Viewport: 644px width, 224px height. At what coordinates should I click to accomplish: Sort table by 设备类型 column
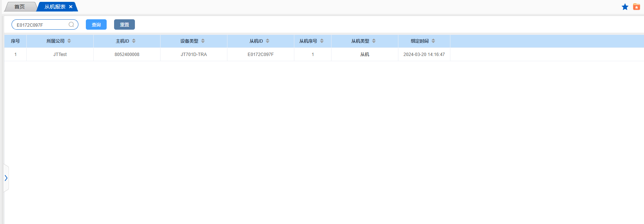[203, 41]
